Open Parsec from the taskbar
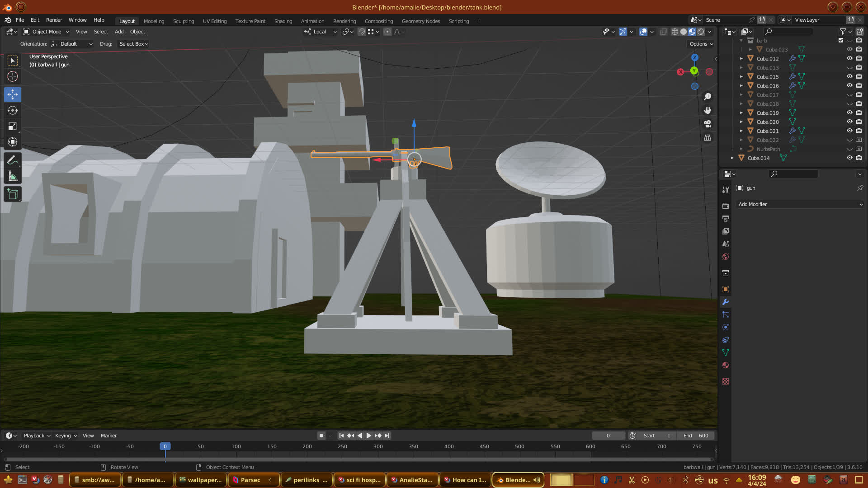868x488 pixels. tap(250, 480)
